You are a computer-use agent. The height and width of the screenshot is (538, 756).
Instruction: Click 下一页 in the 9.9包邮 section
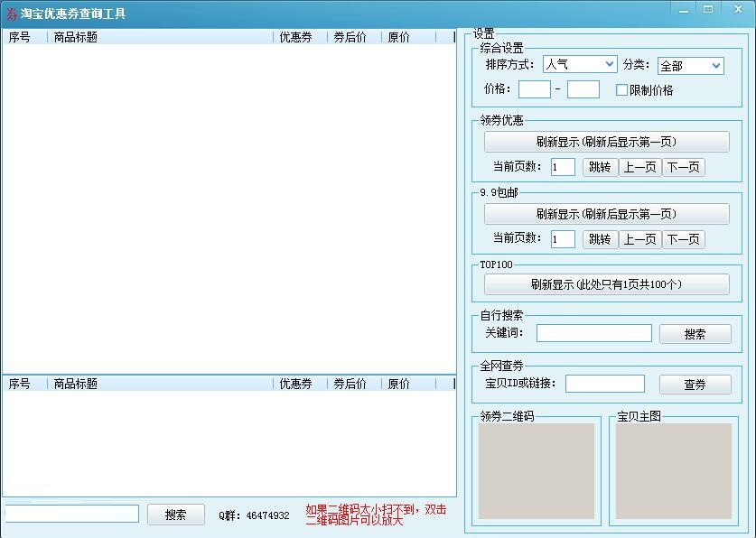pos(682,238)
